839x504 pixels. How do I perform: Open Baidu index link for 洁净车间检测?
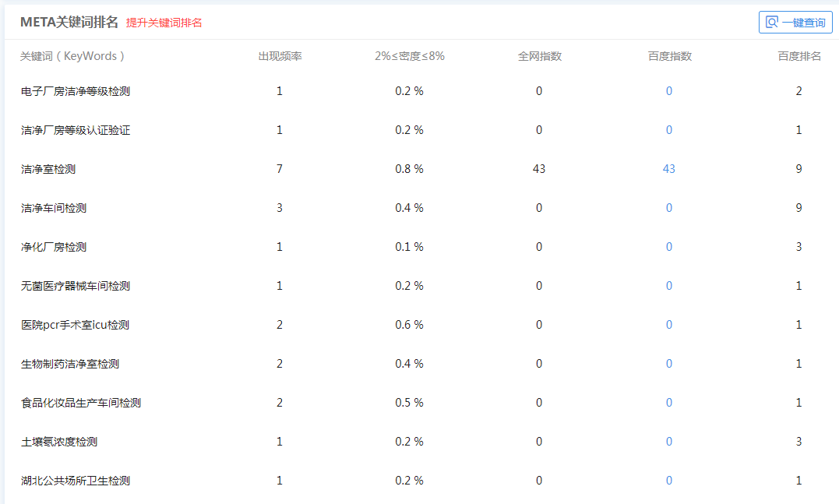(669, 207)
